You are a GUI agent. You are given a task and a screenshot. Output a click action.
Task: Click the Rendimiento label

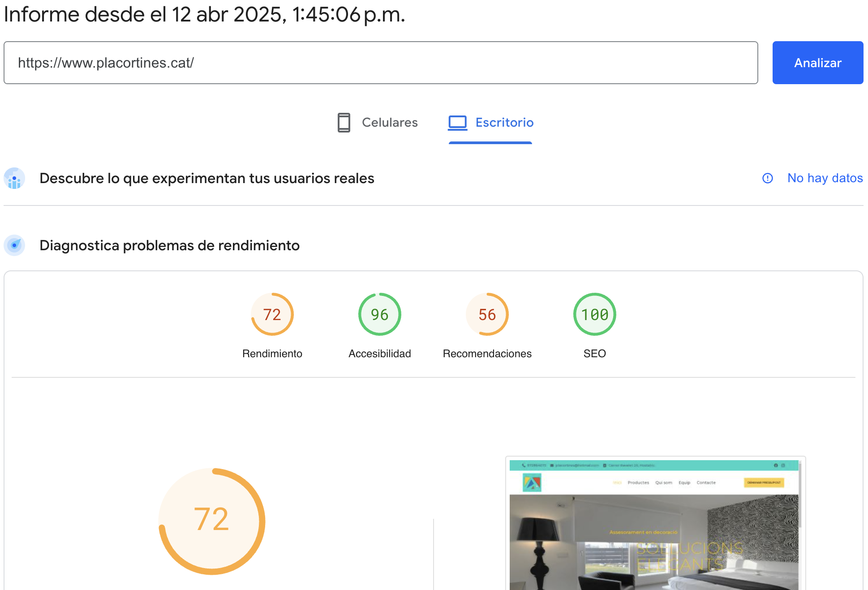pyautogui.click(x=272, y=354)
